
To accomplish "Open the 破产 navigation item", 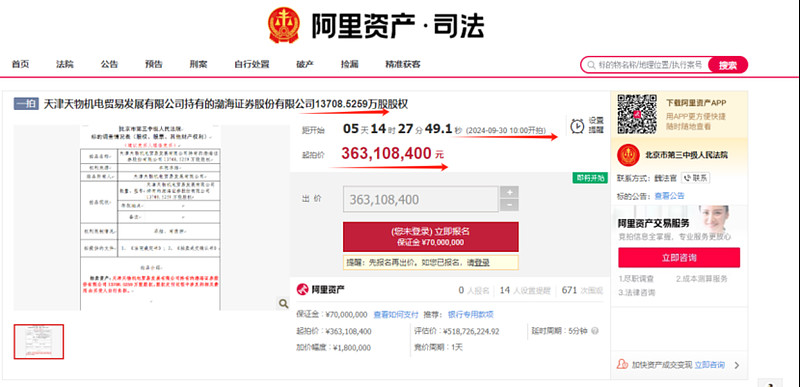I will (305, 64).
